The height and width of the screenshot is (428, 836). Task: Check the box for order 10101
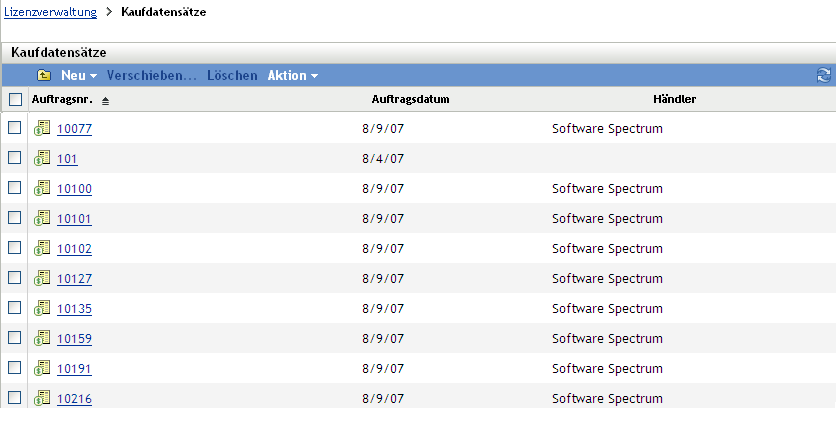15,218
